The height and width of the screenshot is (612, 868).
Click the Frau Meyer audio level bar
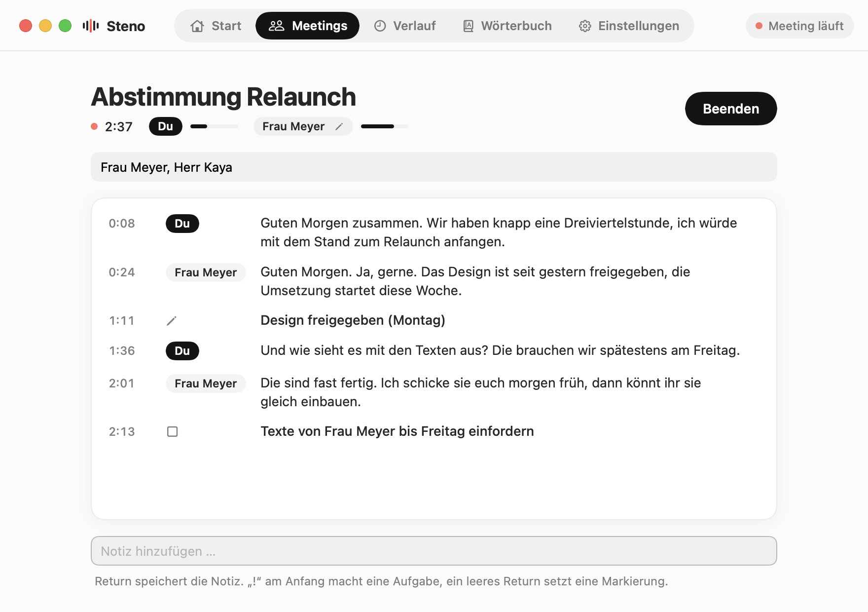385,126
